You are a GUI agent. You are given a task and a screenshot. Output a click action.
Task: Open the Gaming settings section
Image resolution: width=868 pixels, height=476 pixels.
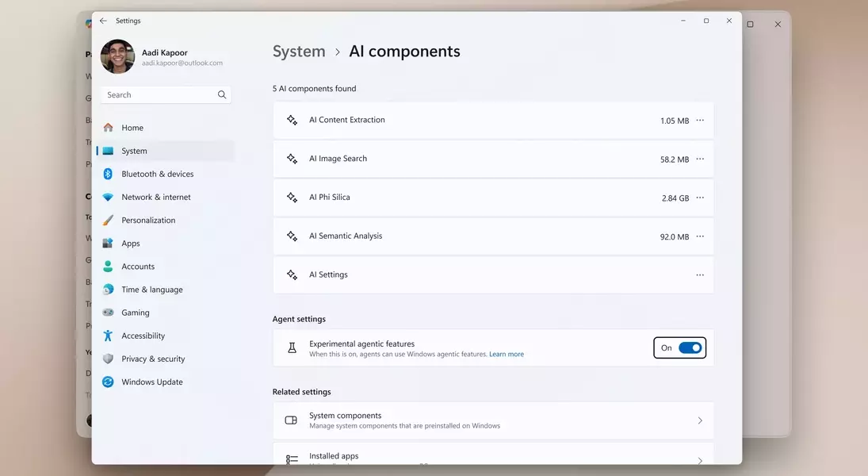(x=136, y=313)
